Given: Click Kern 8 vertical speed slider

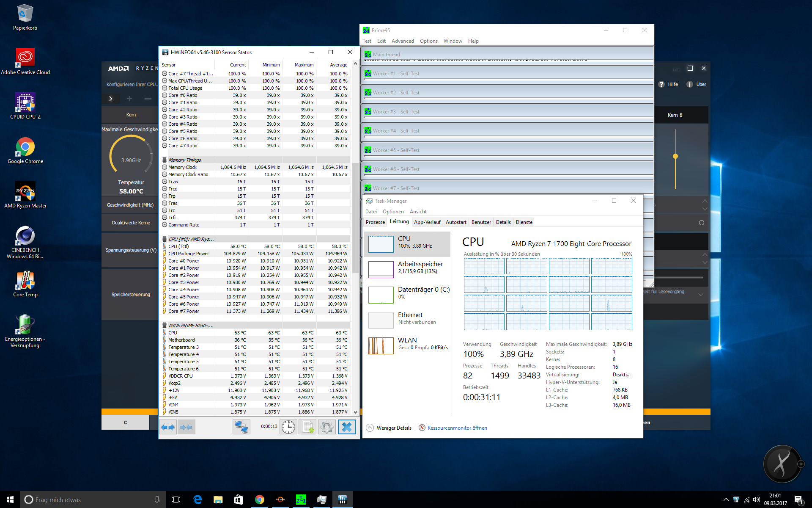Looking at the screenshot, I should pos(675,157).
